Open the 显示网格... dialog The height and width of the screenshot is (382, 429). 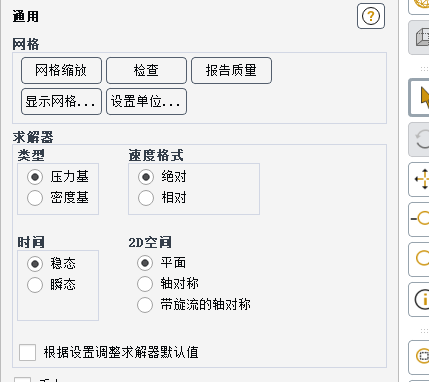pyautogui.click(x=61, y=101)
